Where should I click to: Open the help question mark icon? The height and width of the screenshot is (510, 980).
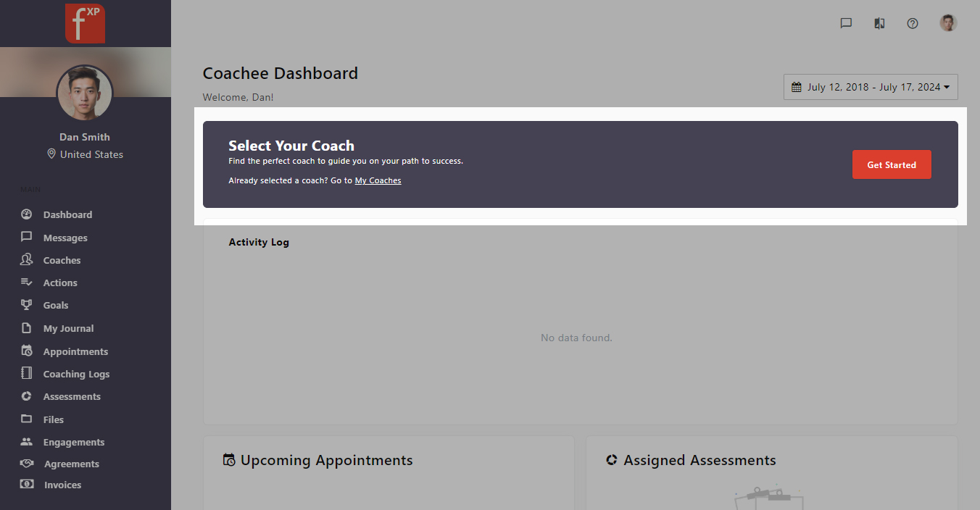[913, 23]
